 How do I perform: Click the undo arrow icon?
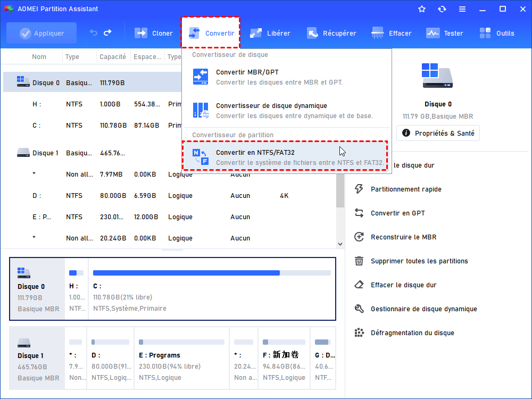[93, 33]
